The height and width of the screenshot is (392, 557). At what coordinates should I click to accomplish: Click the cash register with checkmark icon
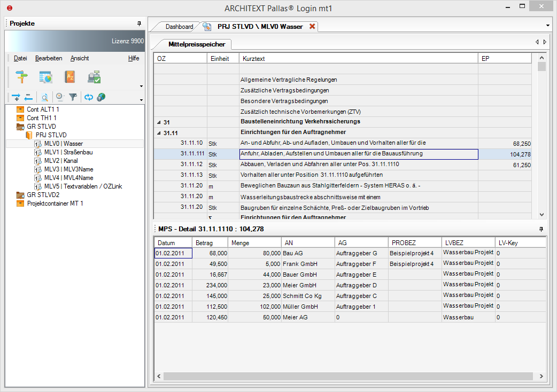coord(94,76)
